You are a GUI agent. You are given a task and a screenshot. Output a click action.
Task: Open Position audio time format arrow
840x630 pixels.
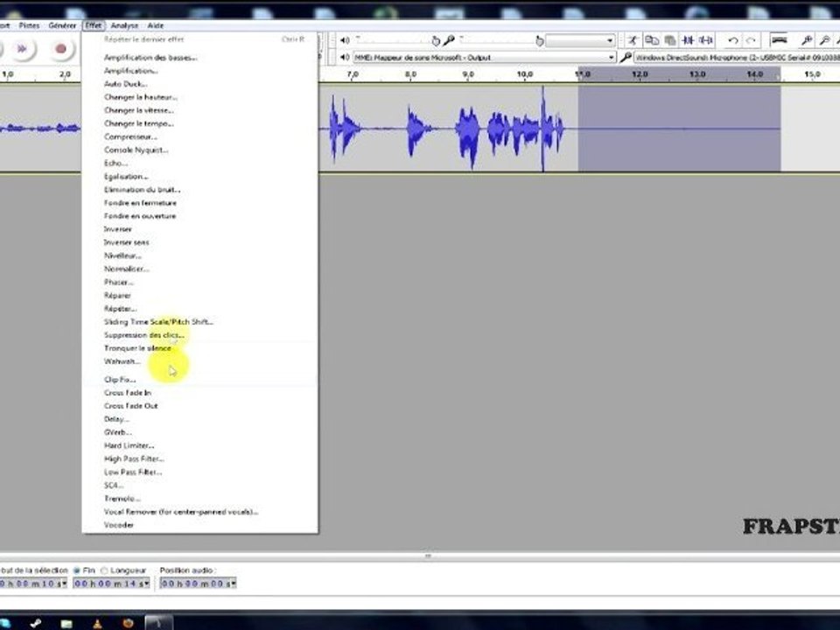point(233,584)
